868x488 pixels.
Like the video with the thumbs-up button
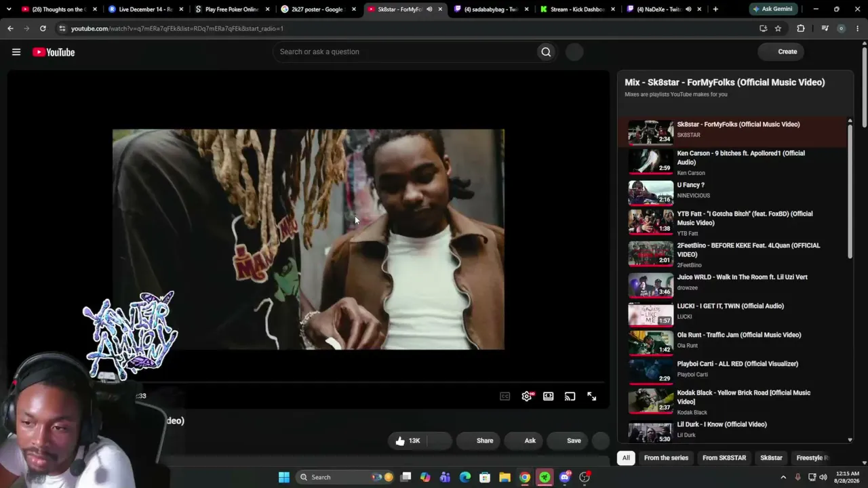[408, 441]
